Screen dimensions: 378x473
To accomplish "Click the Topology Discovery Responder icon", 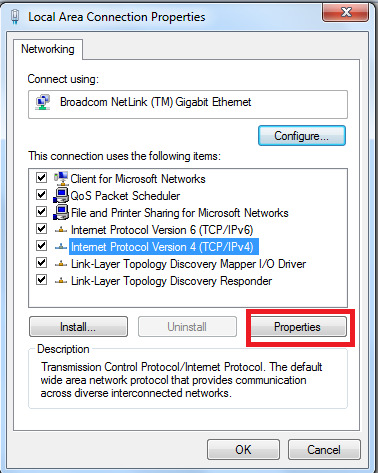I will pos(61,281).
